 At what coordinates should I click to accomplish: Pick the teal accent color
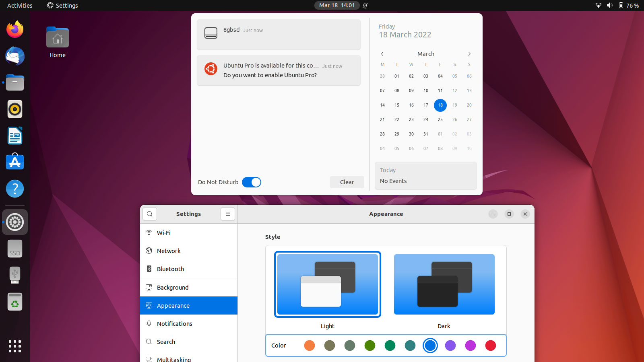410,346
